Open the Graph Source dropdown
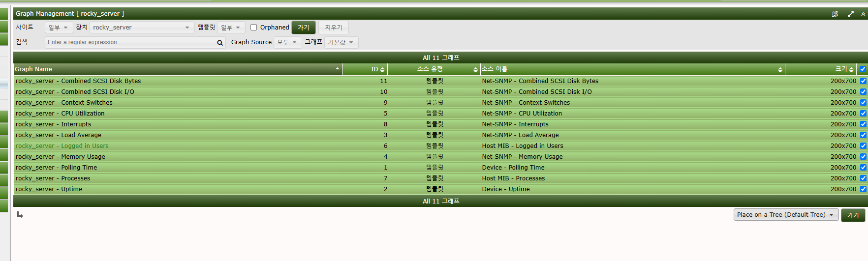The width and height of the screenshot is (868, 261). 287,42
